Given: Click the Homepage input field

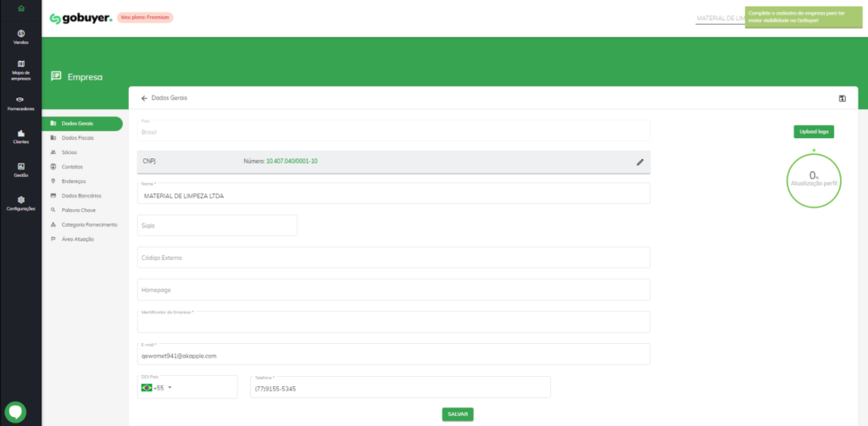Looking at the screenshot, I should tap(393, 290).
